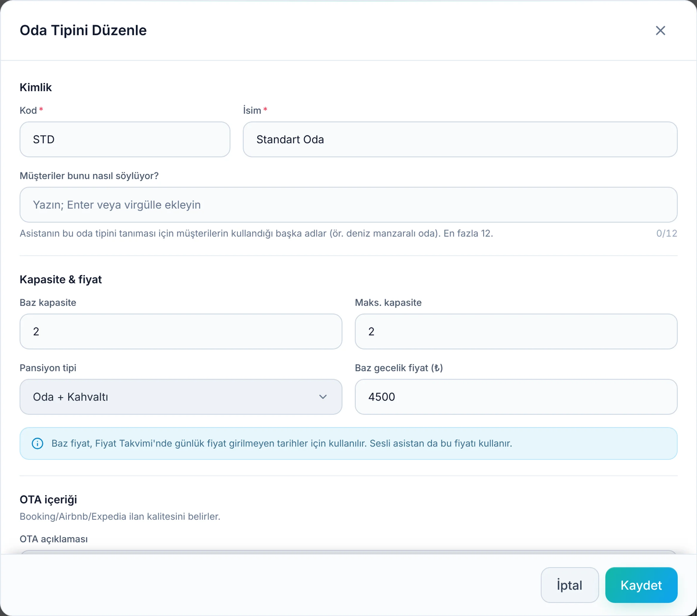Close the Oda Tipini Düzenle dialog
The image size is (697, 616).
coord(660,31)
